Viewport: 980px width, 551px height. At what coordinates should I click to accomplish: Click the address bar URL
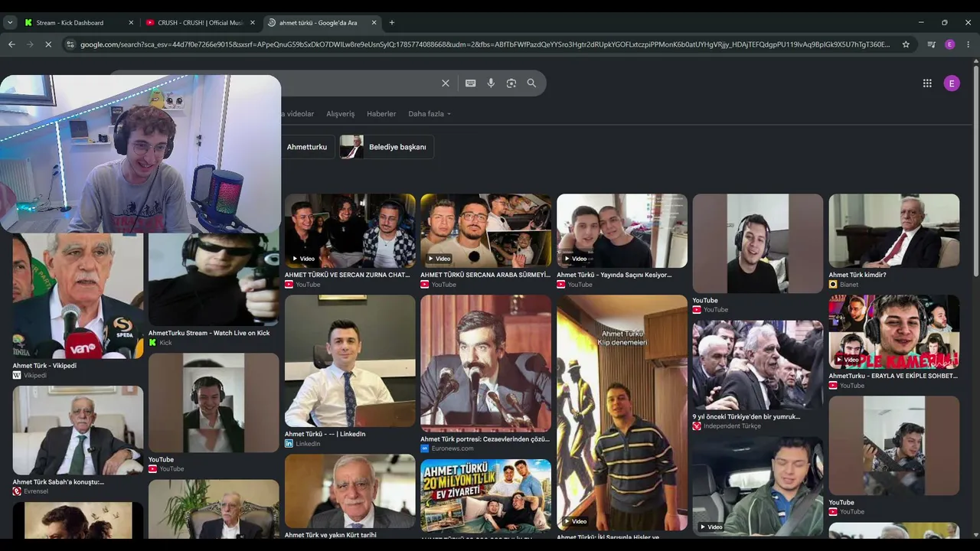[x=485, y=44]
